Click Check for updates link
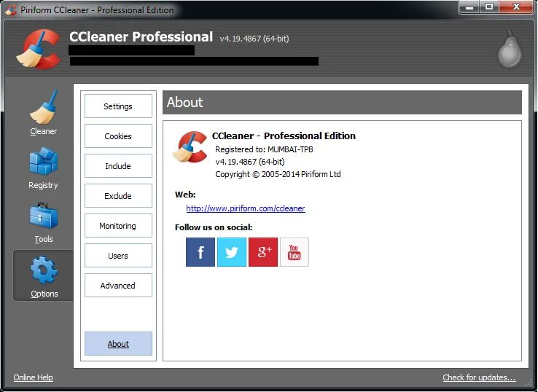538x392 pixels. click(479, 377)
